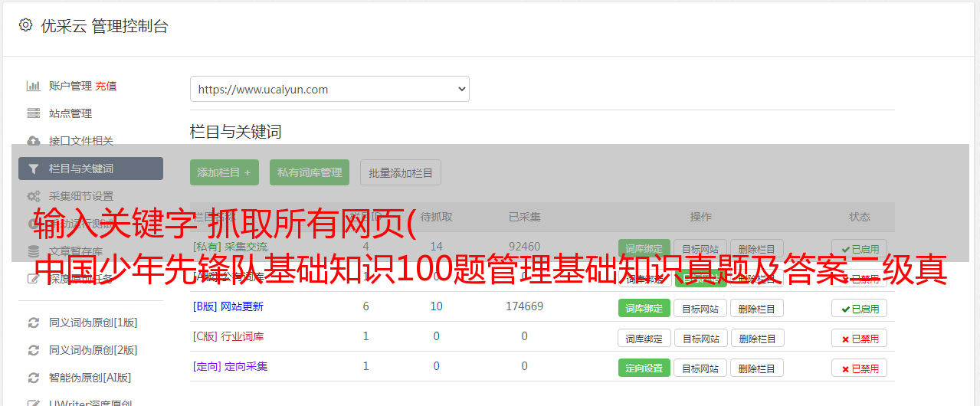Click the 栏目与关键词 page heading
The height and width of the screenshot is (406, 980).
[236, 132]
